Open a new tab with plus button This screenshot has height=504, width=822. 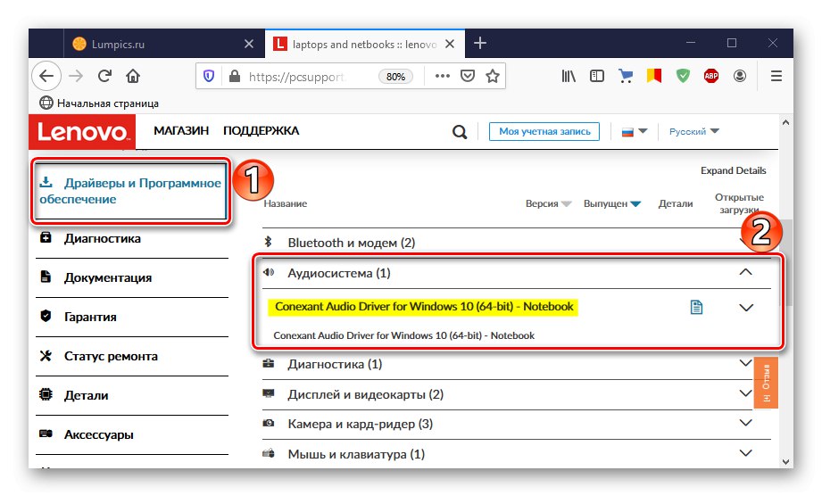(x=480, y=43)
